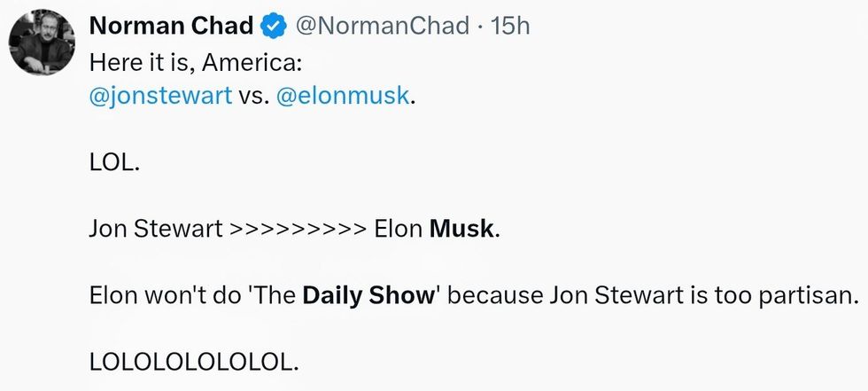This screenshot has height=391, width=868.
Task: Click the bold Daily Show text
Action: tap(368, 296)
